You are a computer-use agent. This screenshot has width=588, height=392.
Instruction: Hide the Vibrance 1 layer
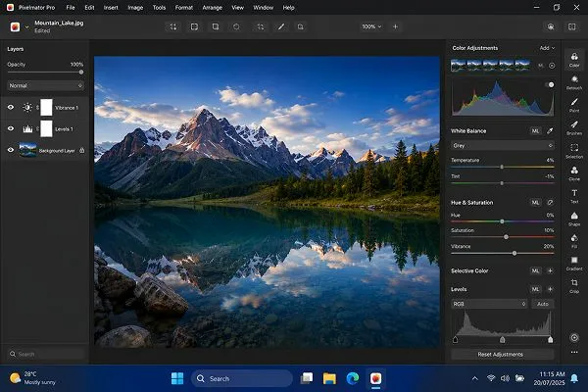click(x=11, y=108)
